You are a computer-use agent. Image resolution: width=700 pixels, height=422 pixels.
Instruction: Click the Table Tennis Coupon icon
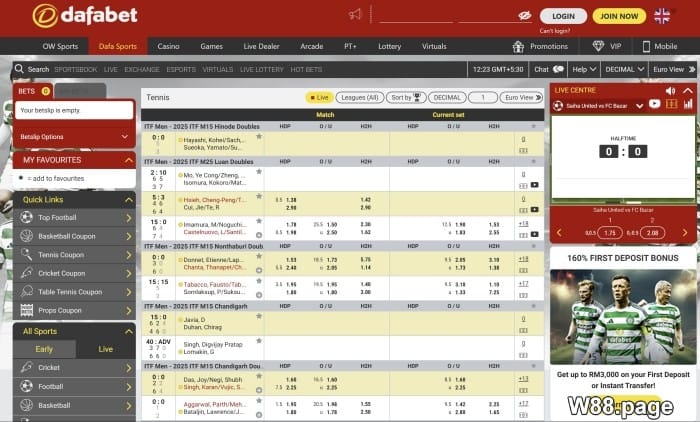click(x=26, y=292)
